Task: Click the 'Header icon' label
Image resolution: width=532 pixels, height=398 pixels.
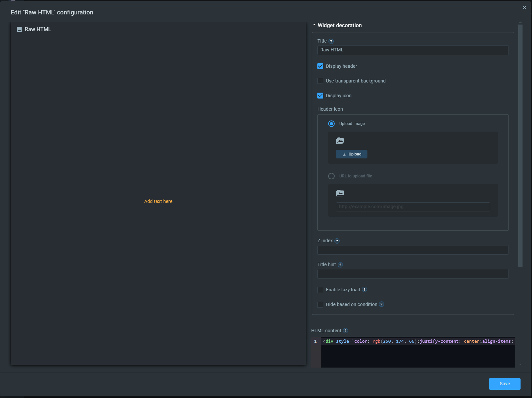Action: [330, 109]
